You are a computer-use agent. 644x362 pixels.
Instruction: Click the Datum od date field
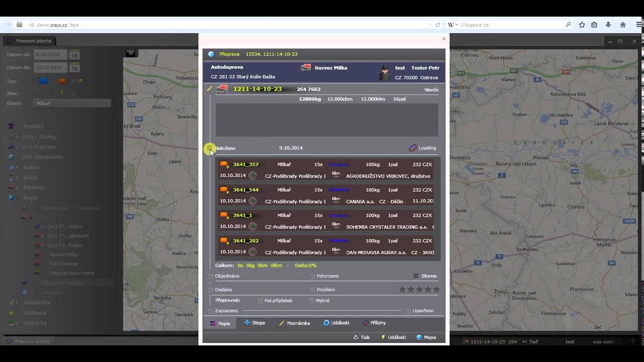click(50, 54)
